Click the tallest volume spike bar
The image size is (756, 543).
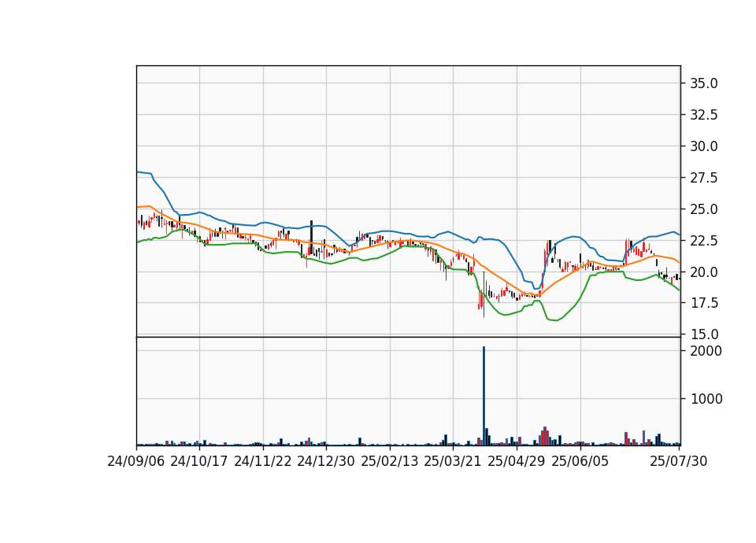tap(484, 396)
